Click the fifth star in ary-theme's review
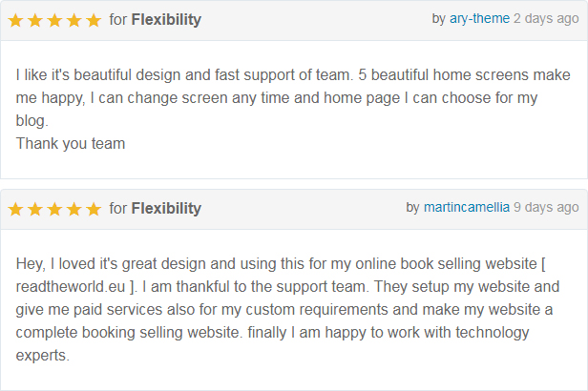The width and height of the screenshot is (588, 391). [x=93, y=20]
